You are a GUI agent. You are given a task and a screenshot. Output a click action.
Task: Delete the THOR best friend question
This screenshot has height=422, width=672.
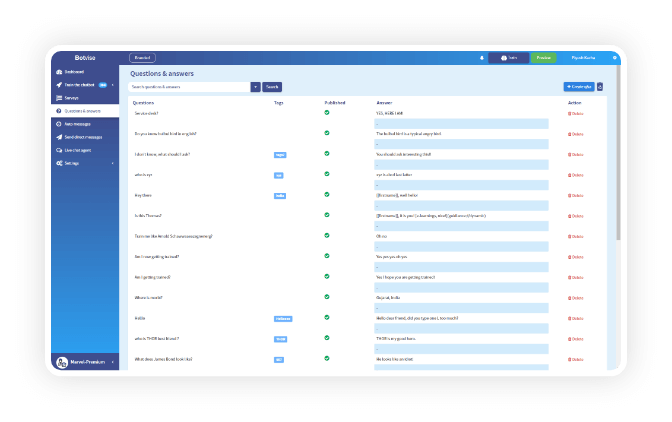pyautogui.click(x=576, y=339)
